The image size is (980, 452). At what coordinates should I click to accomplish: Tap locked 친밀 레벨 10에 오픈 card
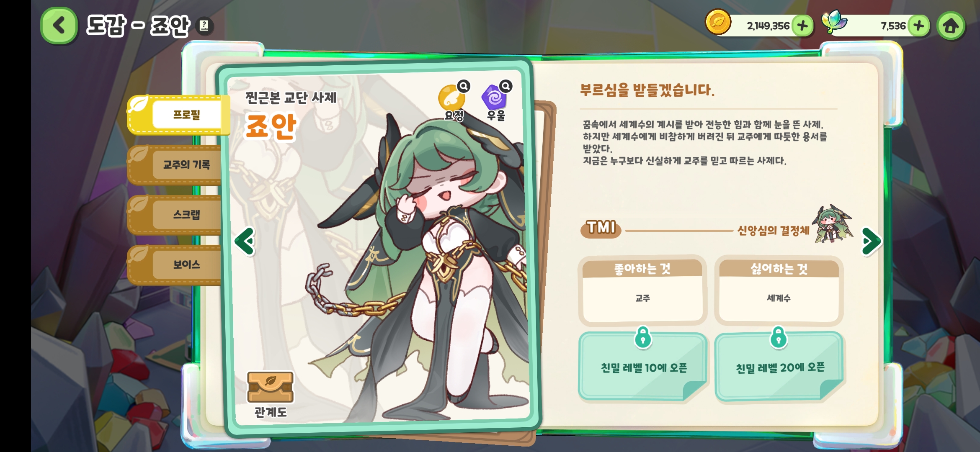643,365
